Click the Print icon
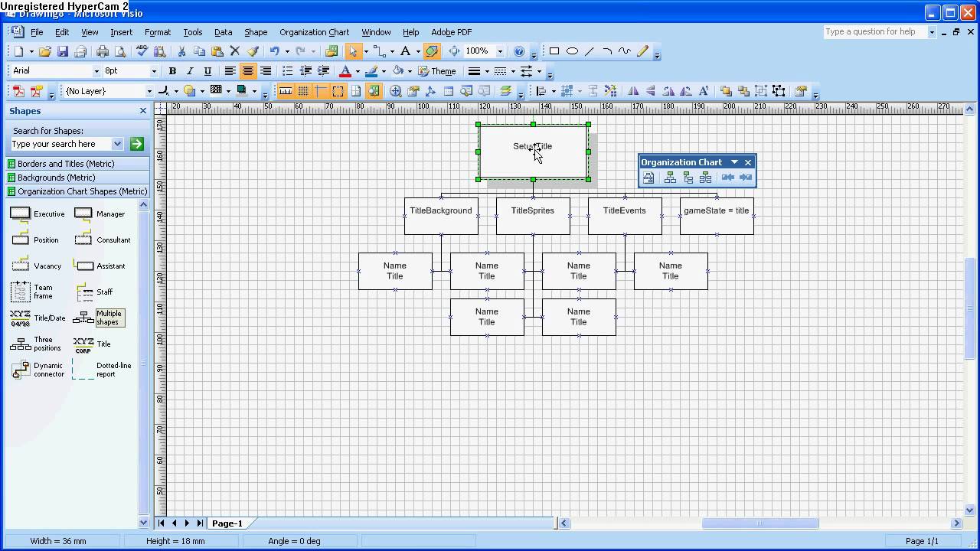980x551 pixels. 103,51
